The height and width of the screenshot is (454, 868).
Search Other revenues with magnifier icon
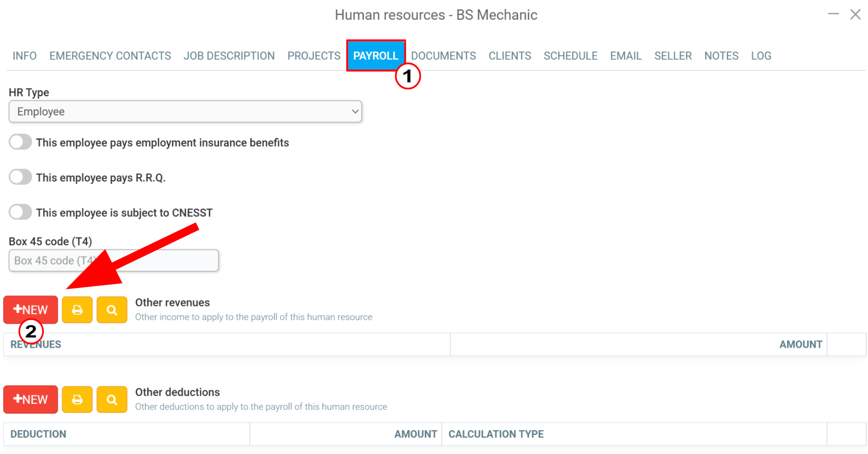tap(112, 310)
